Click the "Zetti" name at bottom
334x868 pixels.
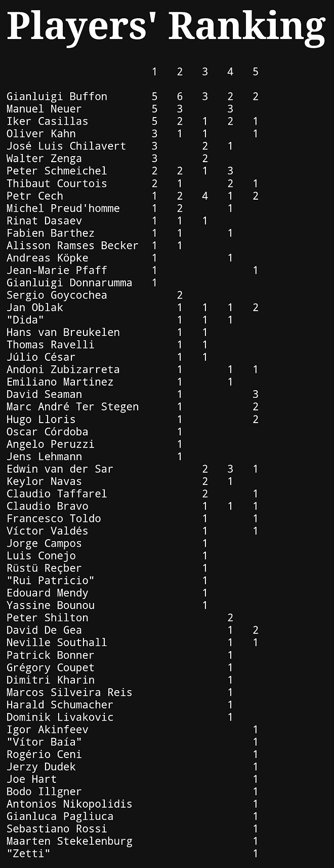28,854
